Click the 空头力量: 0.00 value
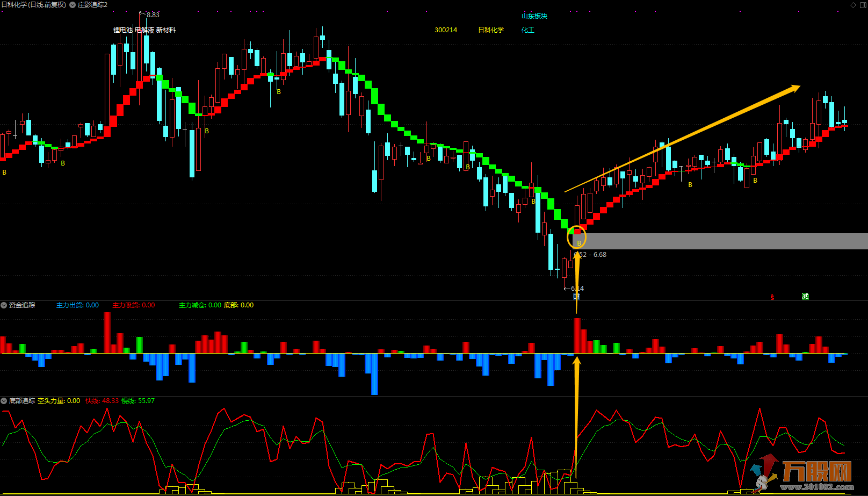This screenshot has height=496, width=868. click(59, 401)
